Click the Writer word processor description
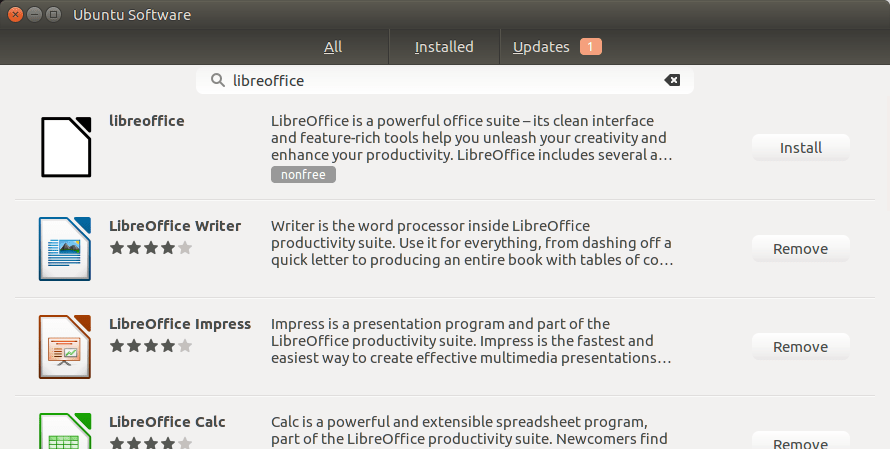This screenshot has height=449, width=890. [x=472, y=243]
